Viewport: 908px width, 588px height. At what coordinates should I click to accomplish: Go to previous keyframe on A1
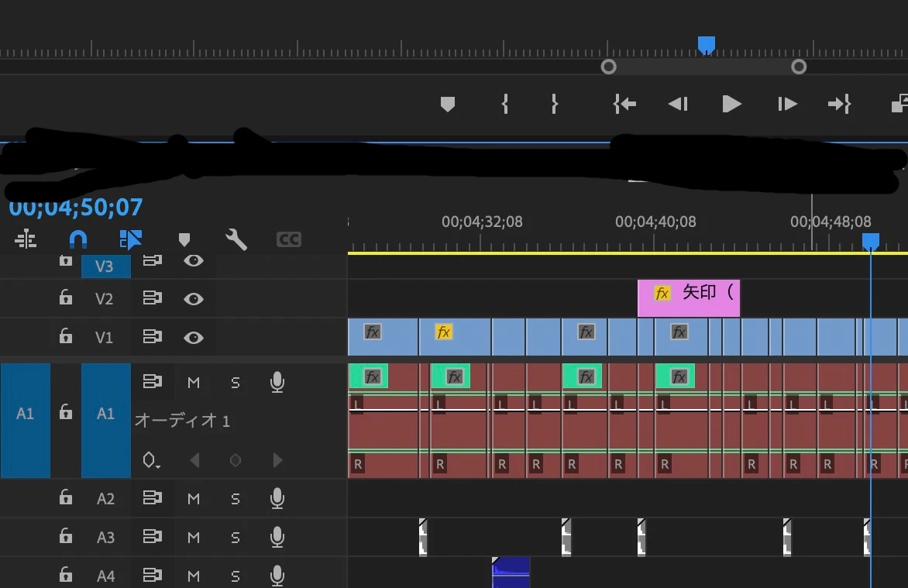tap(194, 460)
